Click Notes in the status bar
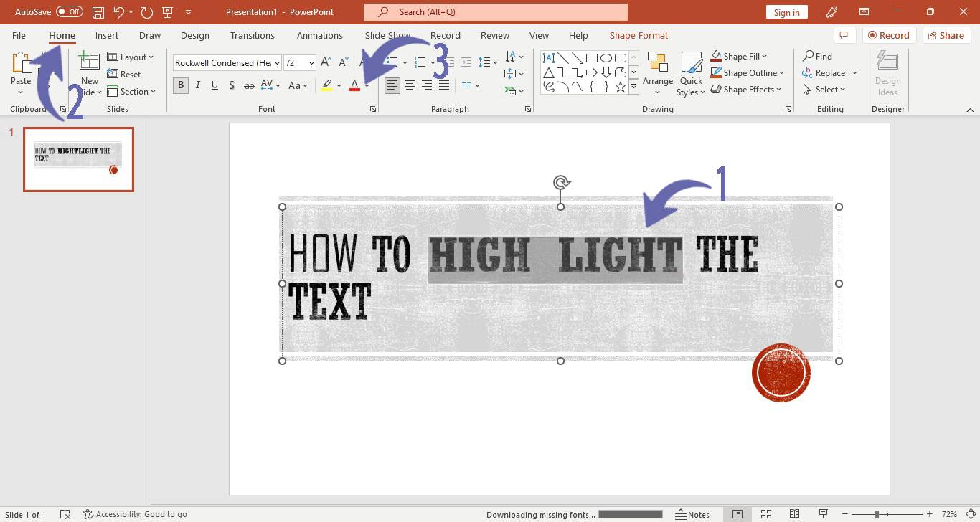 pos(692,514)
